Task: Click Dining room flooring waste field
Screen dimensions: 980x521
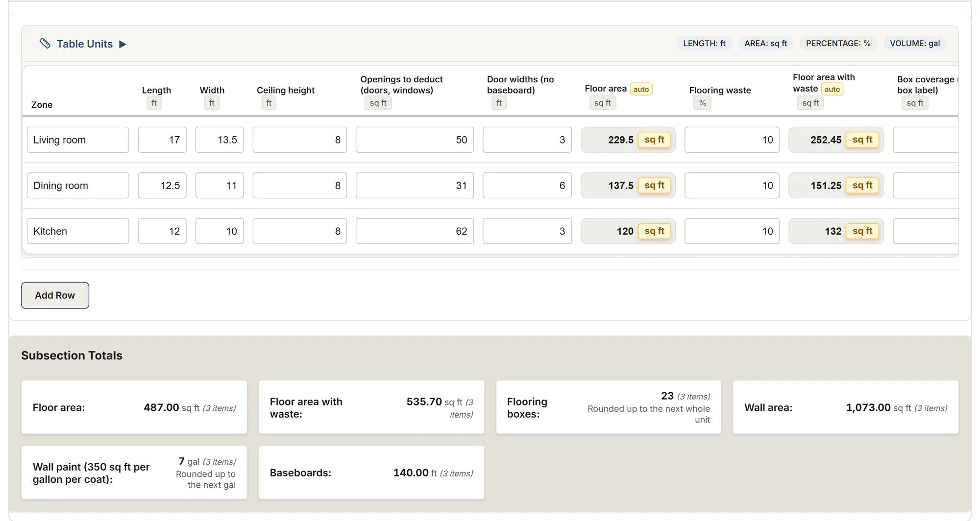Action: click(x=732, y=186)
